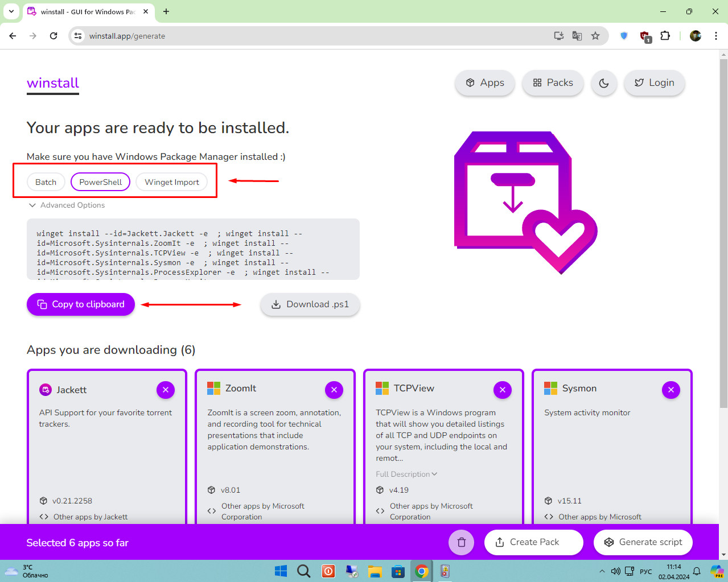Open Microsoft Store from the taskbar
728x582 pixels.
pyautogui.click(x=398, y=571)
